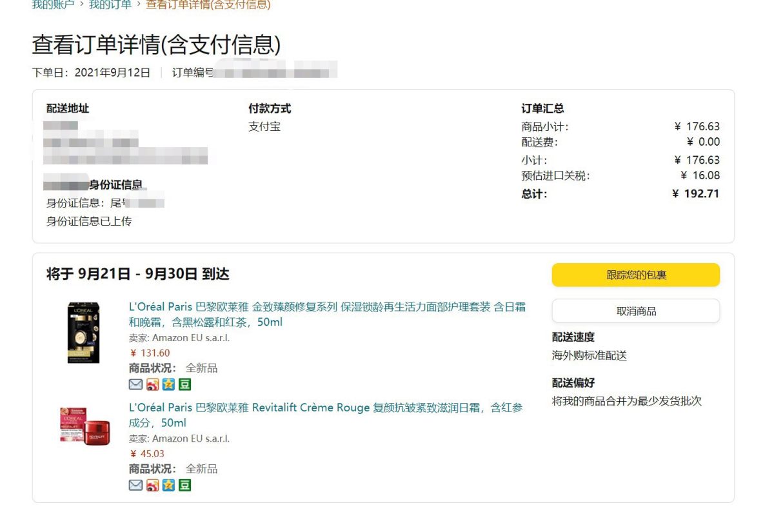Open the black L'Oréal gift set thumbnail
The height and width of the screenshot is (532, 774).
pos(84,333)
